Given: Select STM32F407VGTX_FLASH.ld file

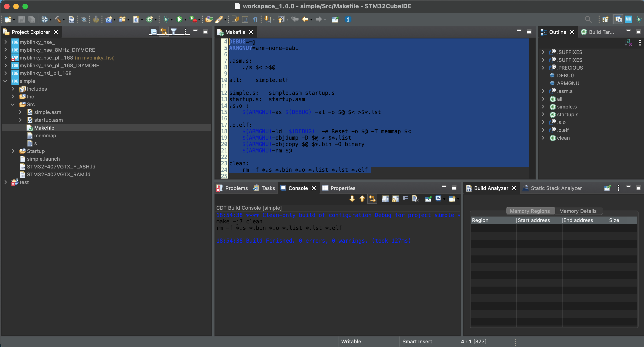Looking at the screenshot, I should click(x=61, y=167).
